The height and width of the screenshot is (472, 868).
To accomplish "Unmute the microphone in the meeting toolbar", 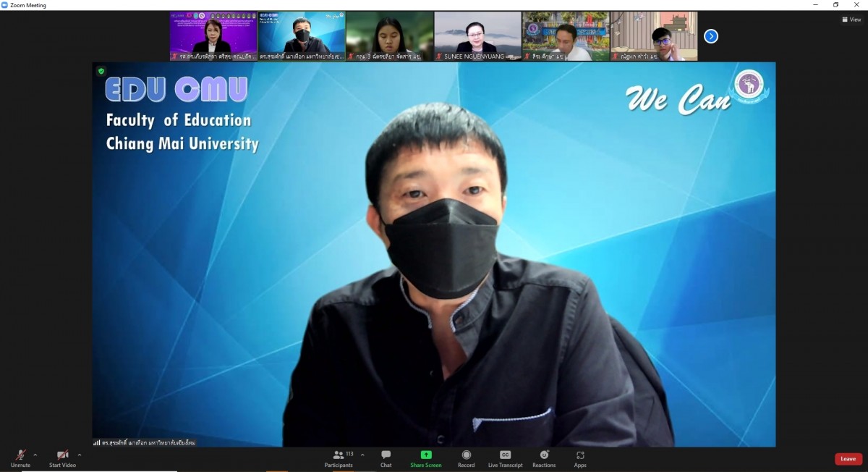I will coord(20,458).
